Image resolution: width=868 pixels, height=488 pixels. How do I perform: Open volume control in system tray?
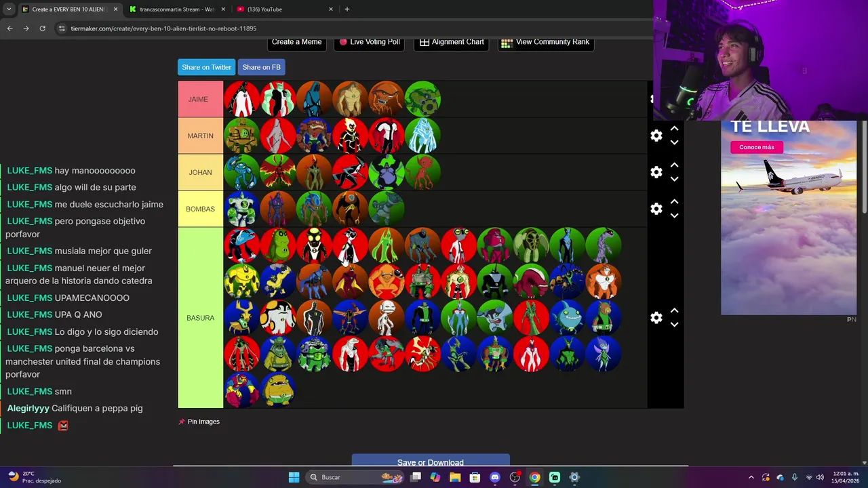pos(820,477)
